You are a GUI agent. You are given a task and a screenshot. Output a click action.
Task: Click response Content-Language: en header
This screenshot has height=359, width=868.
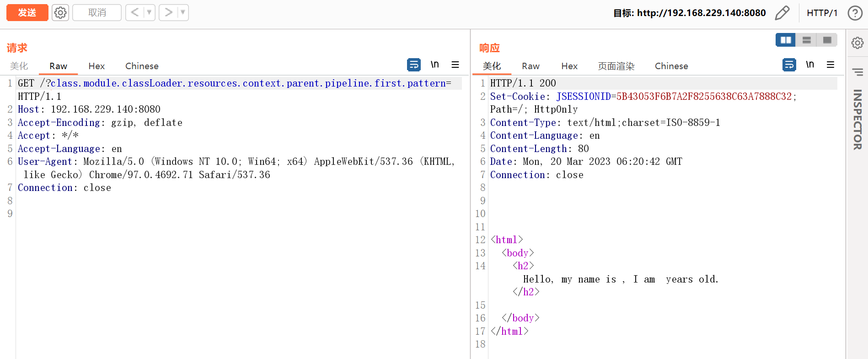(545, 136)
